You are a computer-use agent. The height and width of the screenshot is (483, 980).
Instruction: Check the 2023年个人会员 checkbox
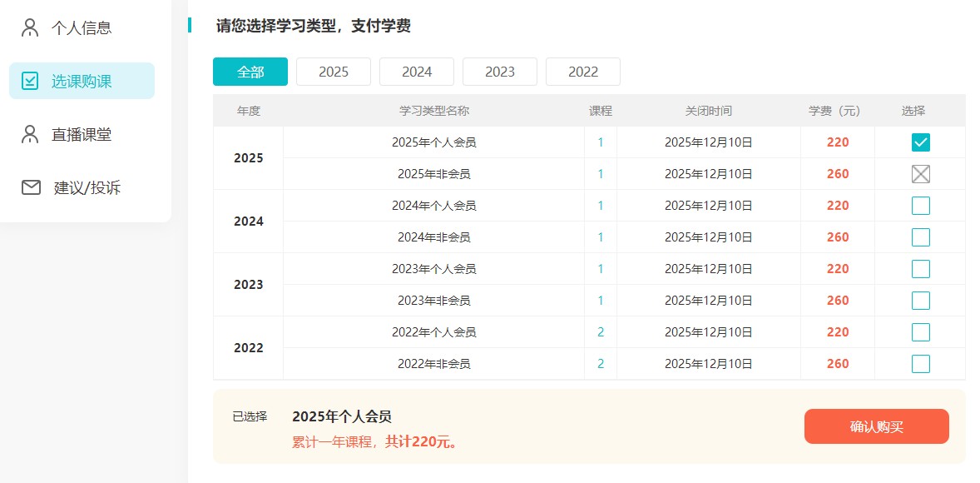[x=920, y=269]
